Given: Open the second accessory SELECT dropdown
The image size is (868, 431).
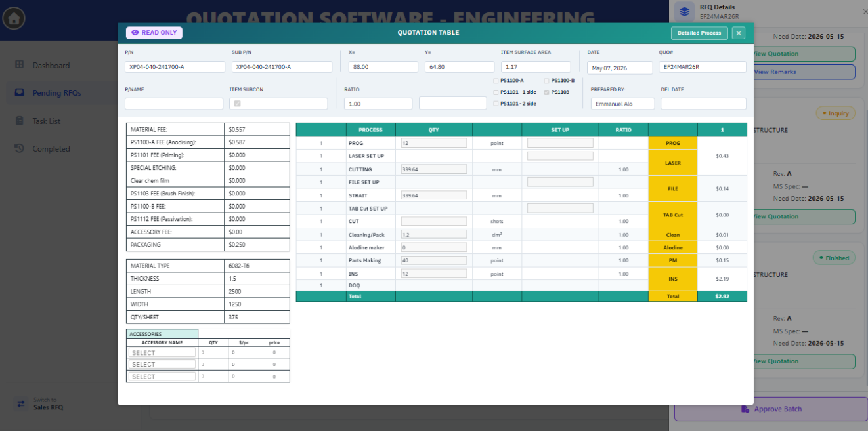Looking at the screenshot, I should pos(162,365).
